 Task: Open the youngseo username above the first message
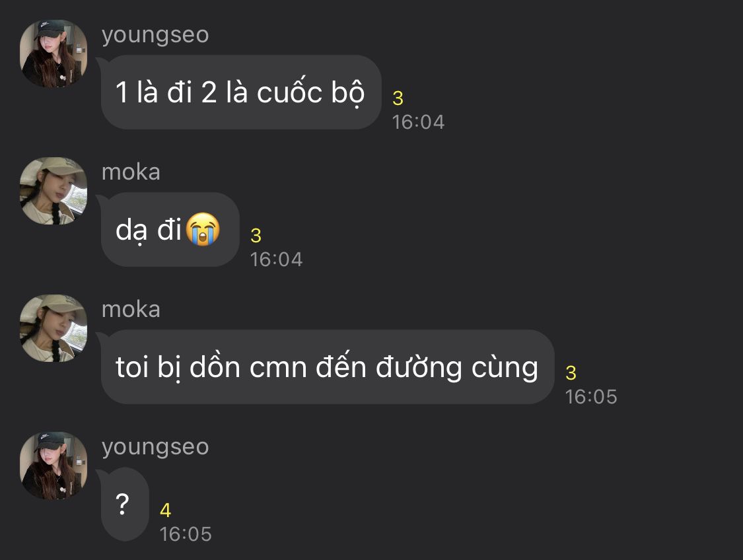[155, 36]
